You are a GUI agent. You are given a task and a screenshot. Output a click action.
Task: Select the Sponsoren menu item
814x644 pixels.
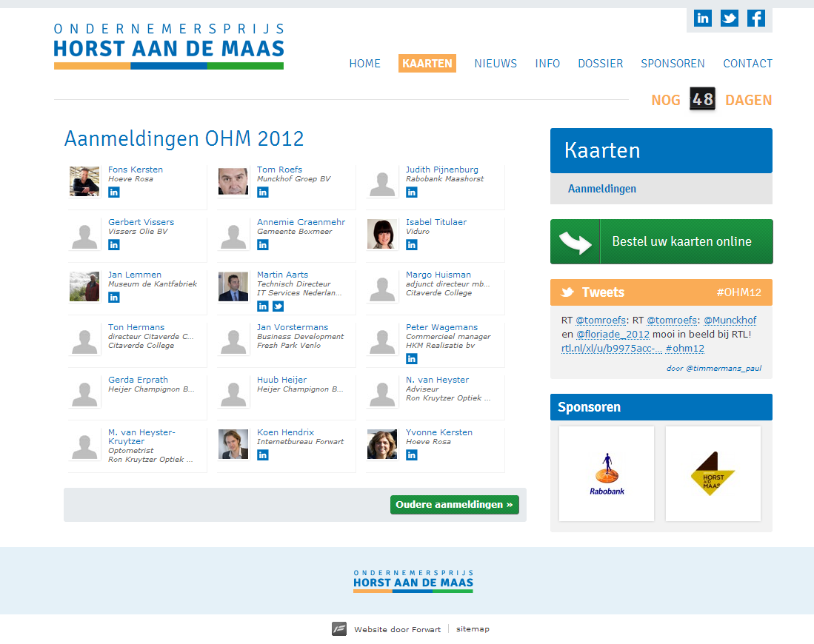coord(673,64)
